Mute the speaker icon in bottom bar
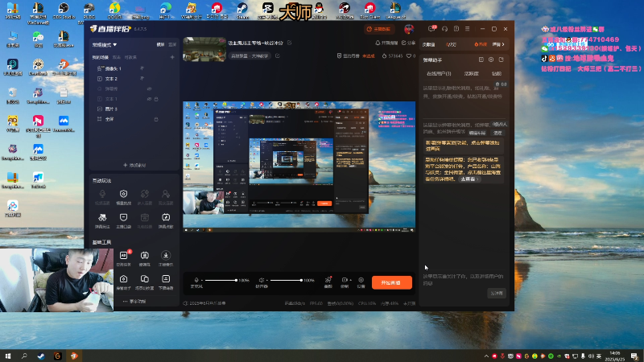Image resolution: width=644 pixels, height=362 pixels. coord(261,280)
